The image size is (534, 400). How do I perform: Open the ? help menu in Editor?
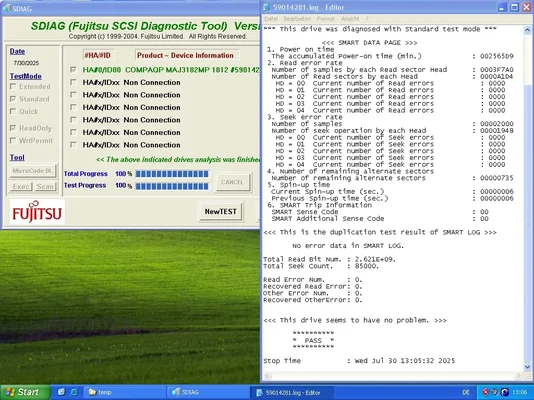tap(367, 19)
